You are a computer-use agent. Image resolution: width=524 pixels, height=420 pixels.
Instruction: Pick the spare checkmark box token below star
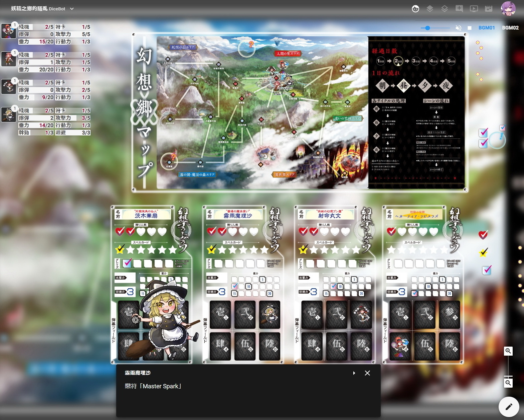487,270
